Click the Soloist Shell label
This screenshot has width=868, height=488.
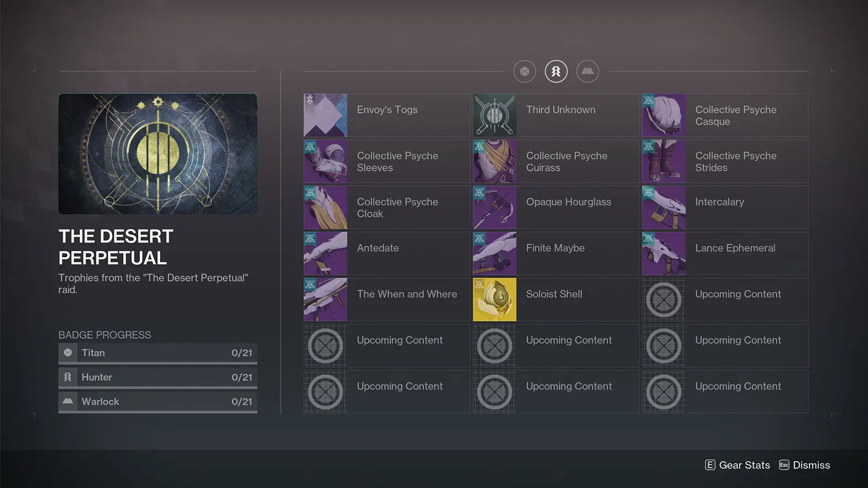click(x=554, y=294)
